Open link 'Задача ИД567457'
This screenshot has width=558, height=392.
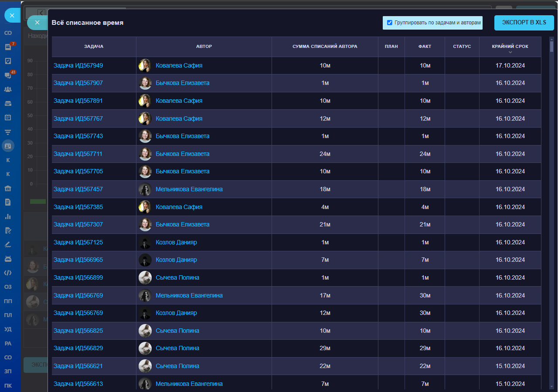point(78,189)
